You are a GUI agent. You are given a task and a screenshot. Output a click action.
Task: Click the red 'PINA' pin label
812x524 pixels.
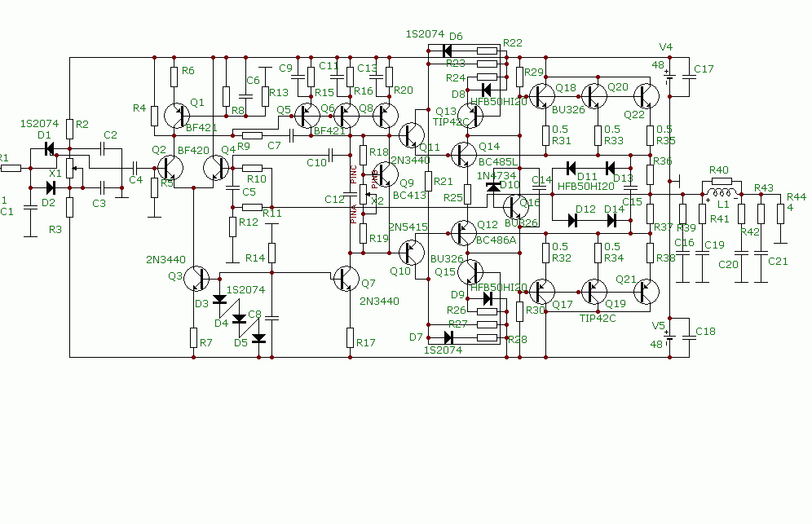click(x=354, y=214)
